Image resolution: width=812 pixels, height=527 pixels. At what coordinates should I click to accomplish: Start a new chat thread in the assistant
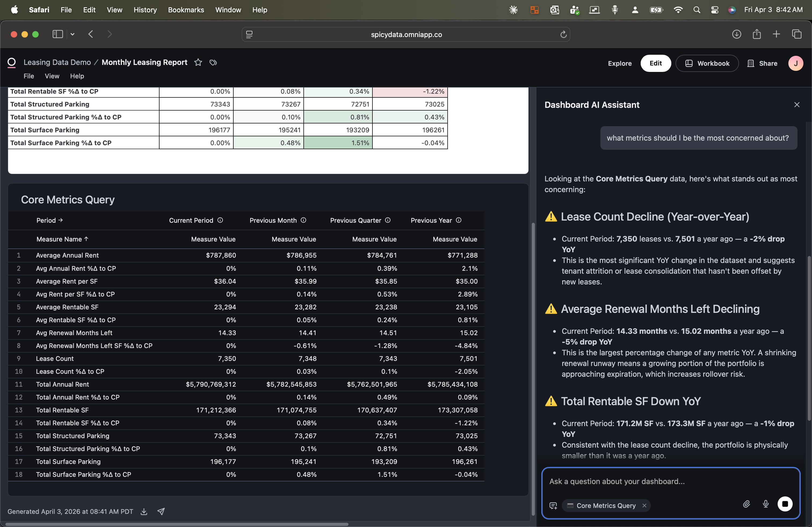[x=553, y=506]
